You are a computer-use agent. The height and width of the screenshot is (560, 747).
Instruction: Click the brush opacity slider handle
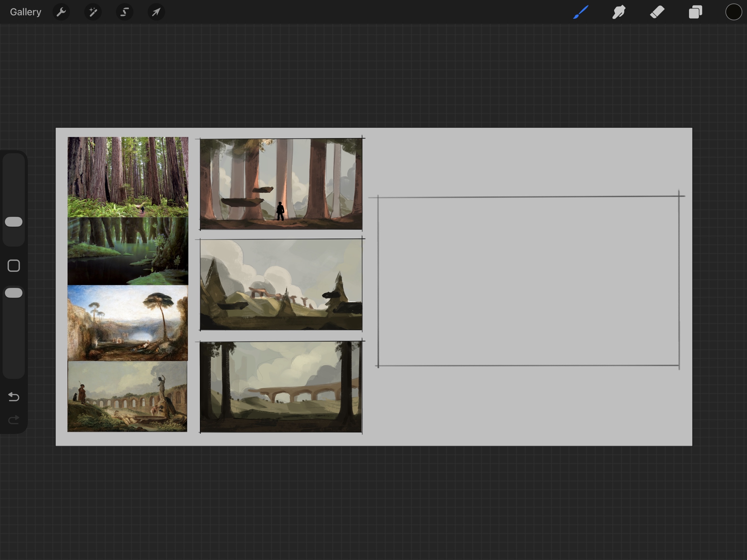(14, 293)
